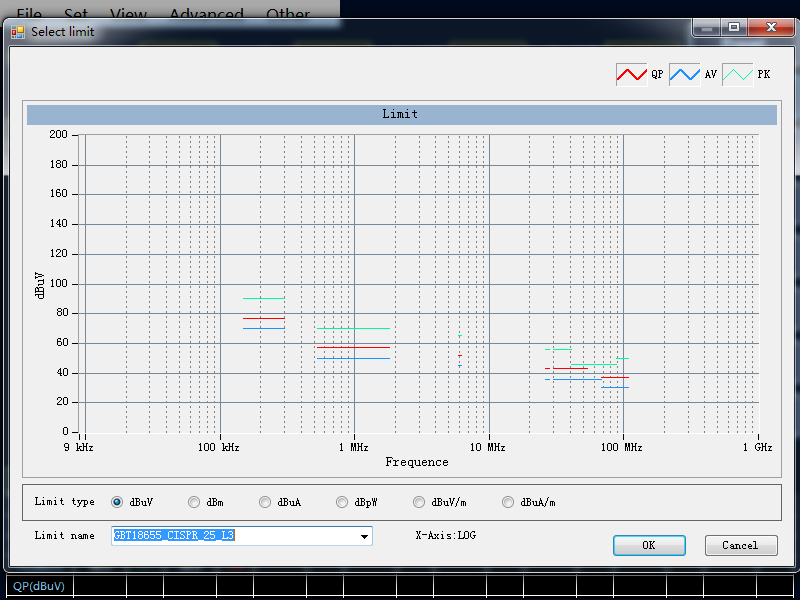800x600 pixels.
Task: Set limit type to dBuA/m
Action: [508, 502]
